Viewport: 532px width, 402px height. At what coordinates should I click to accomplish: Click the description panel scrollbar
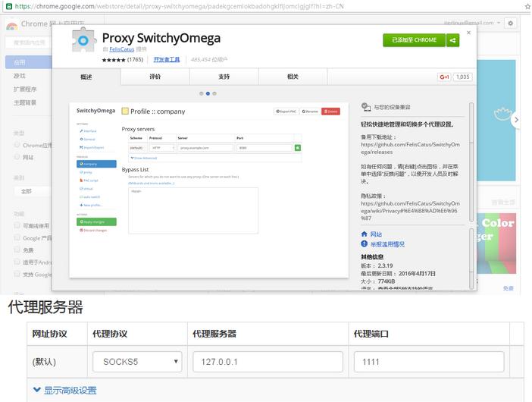471,162
